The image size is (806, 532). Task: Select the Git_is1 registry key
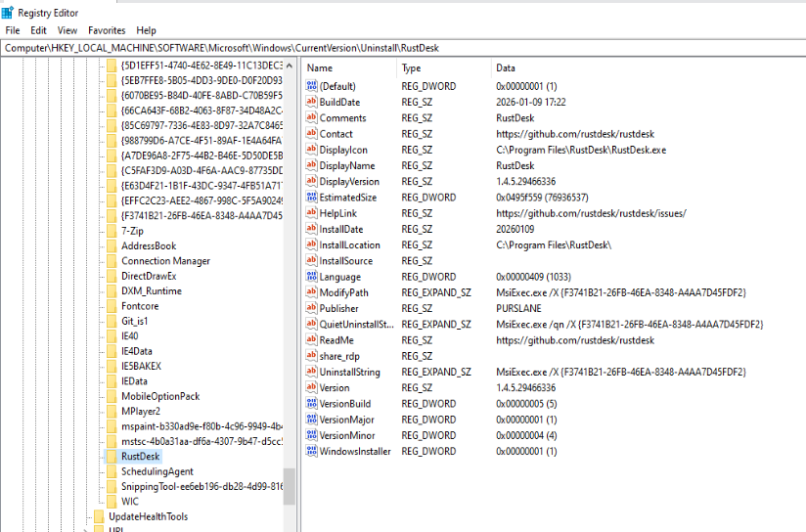pyautogui.click(x=135, y=321)
